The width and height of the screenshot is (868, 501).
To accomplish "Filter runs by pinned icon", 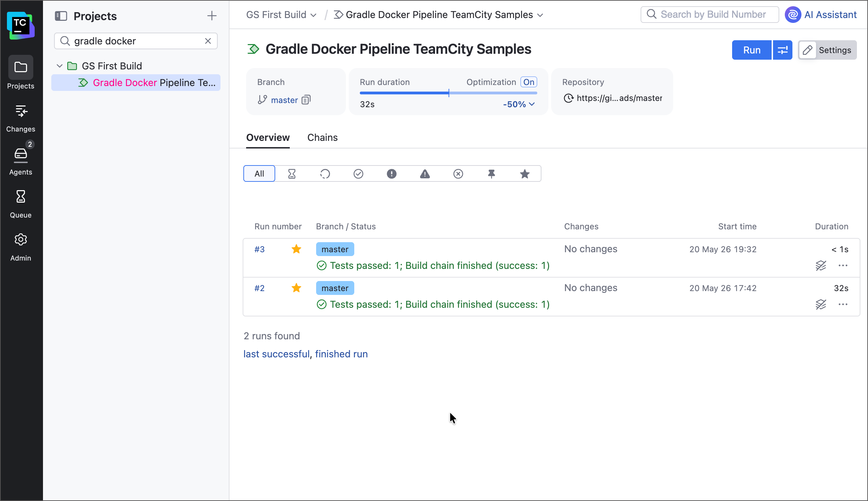I will 492,173.
